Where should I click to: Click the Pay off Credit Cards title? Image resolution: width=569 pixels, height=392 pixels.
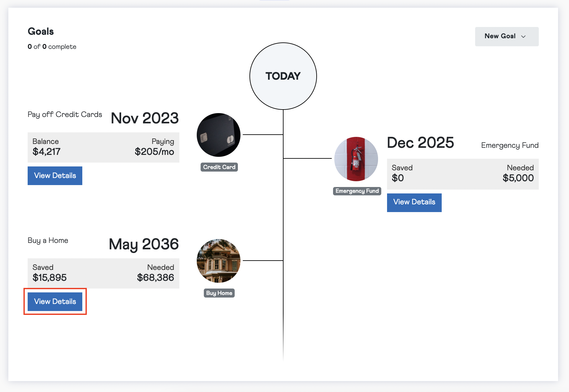tap(64, 114)
